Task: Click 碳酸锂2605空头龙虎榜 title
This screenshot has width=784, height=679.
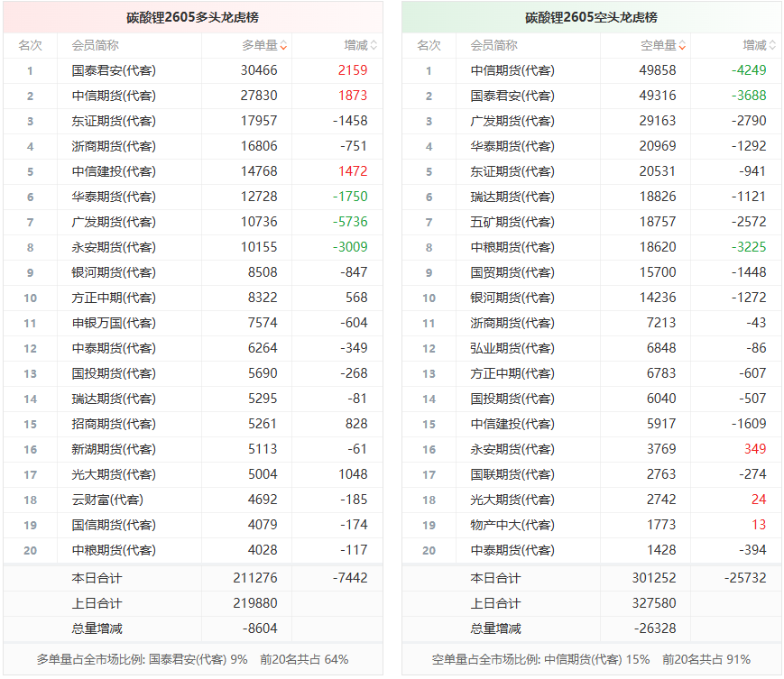Action: 591,17
